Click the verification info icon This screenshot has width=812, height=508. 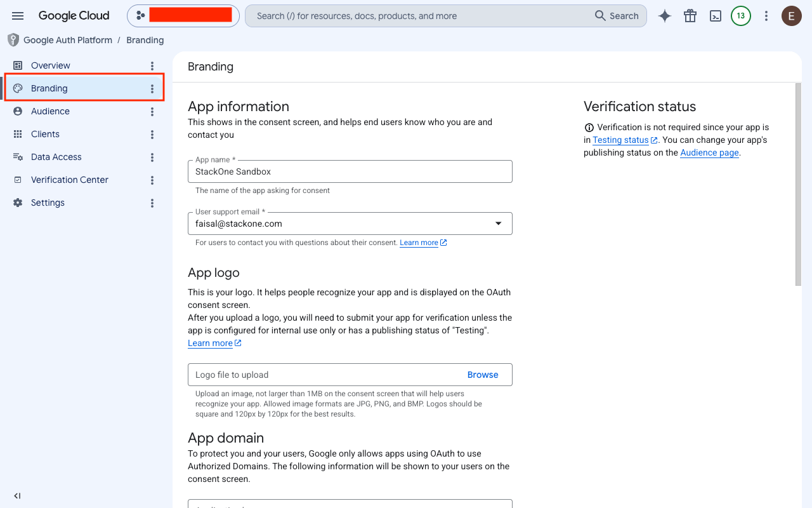click(x=589, y=128)
